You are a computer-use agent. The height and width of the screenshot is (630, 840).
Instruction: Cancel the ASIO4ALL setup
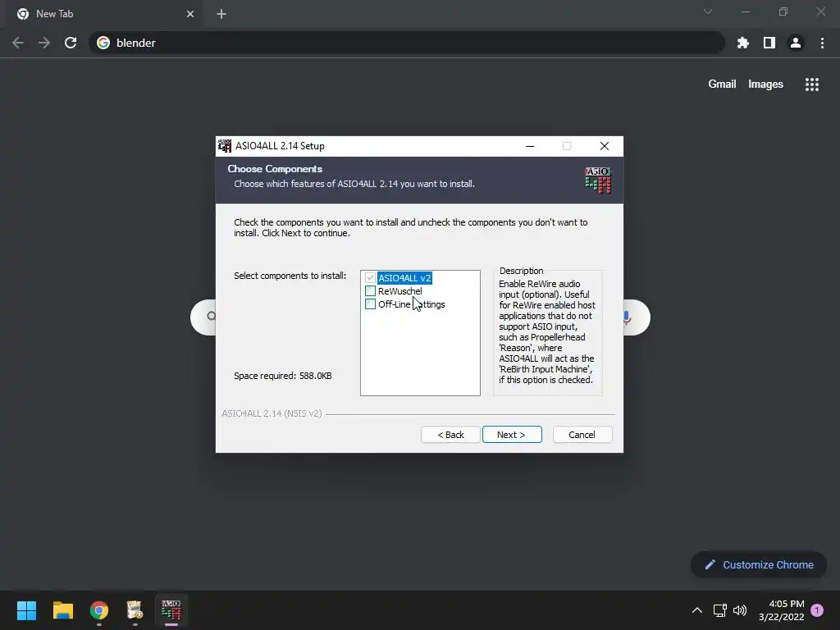[x=582, y=435]
